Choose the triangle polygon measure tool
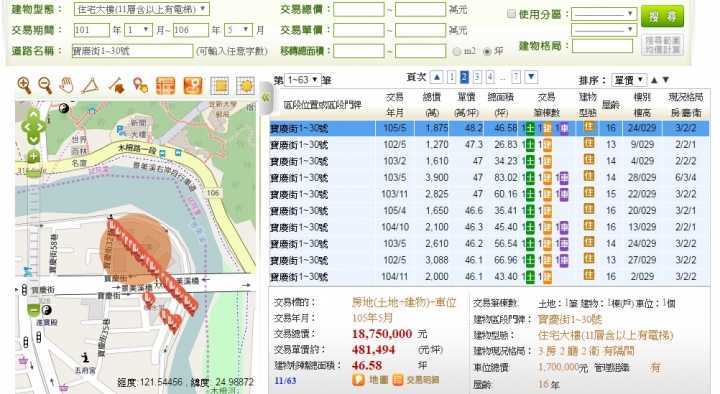This screenshot has height=394, width=720. point(90,86)
